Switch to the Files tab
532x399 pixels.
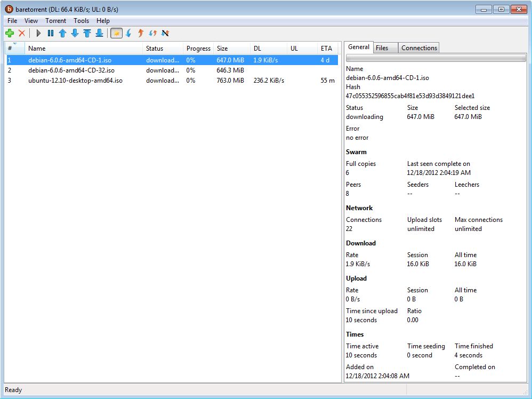click(x=385, y=47)
